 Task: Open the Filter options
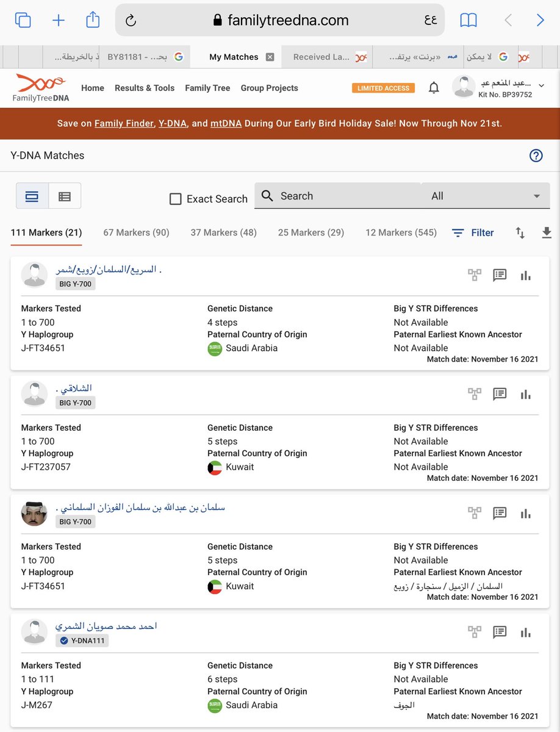tap(473, 232)
